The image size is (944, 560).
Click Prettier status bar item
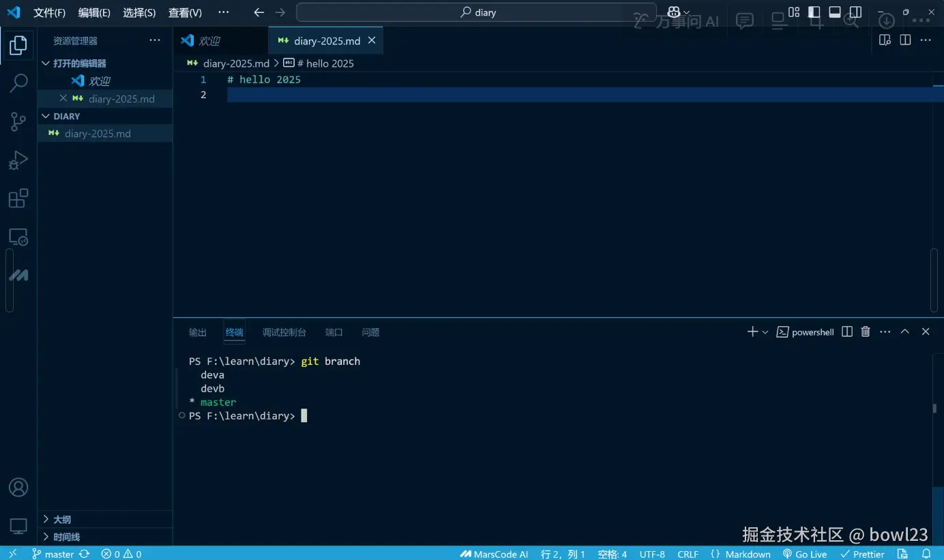[862, 554]
